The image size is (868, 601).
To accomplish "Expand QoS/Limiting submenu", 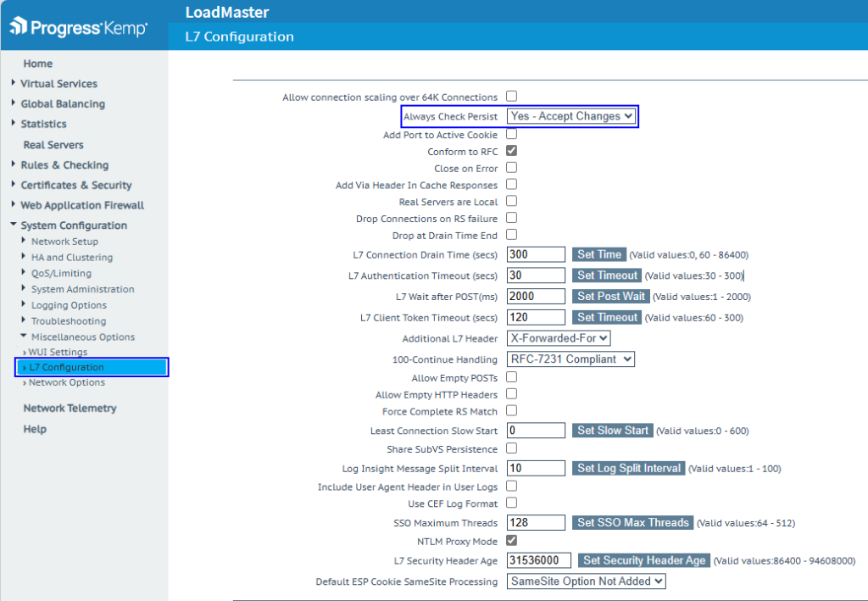I will click(61, 274).
